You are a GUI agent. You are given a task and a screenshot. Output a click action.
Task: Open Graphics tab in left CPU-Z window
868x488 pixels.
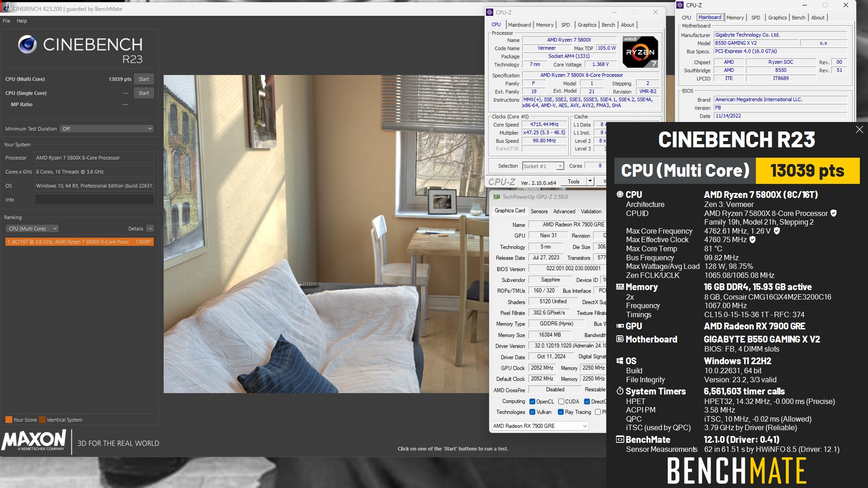point(587,25)
